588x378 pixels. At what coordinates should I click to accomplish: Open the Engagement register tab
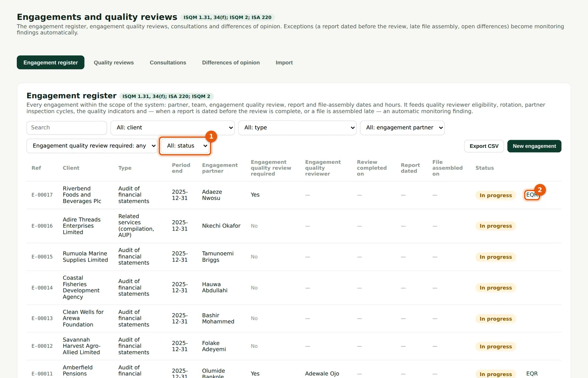coord(51,63)
